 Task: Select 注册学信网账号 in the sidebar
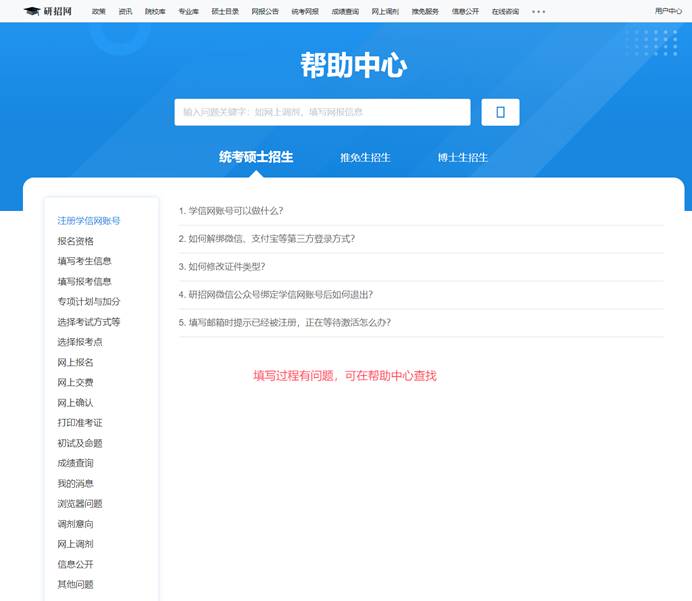click(89, 221)
